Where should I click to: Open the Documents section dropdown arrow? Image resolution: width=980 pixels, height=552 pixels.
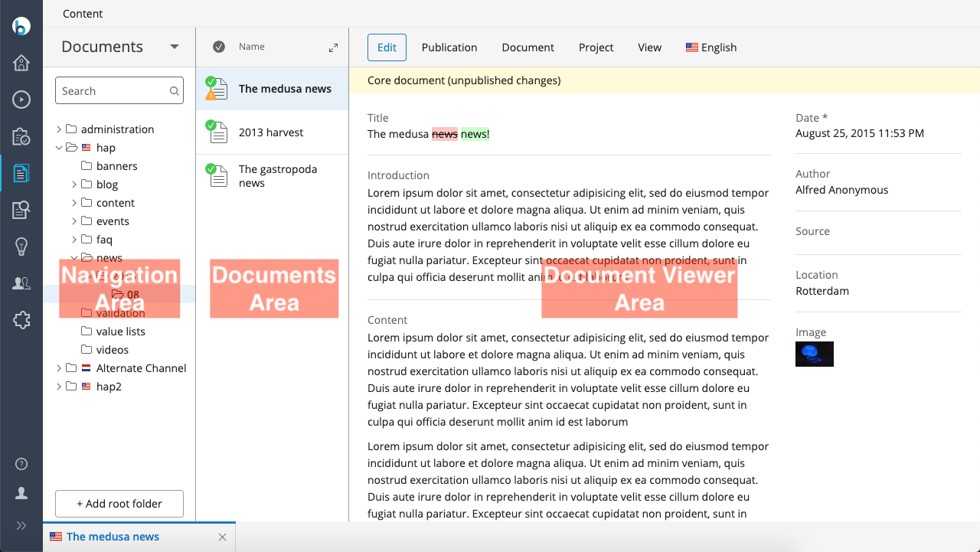[x=175, y=47]
